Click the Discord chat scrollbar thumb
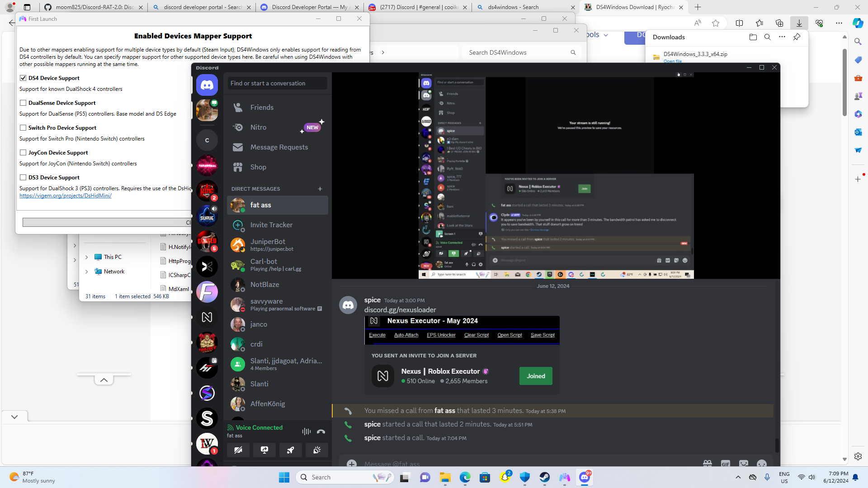The image size is (868, 488). pos(777,445)
